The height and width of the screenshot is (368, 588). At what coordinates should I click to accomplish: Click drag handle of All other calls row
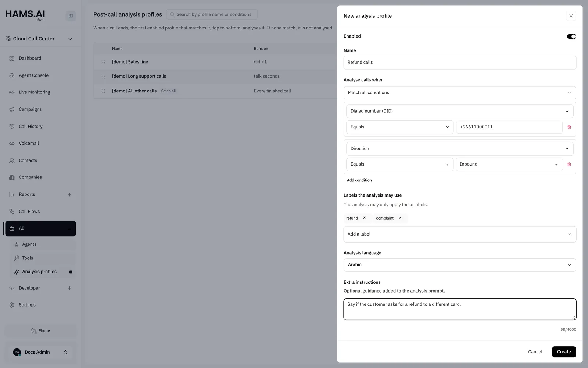click(x=103, y=91)
